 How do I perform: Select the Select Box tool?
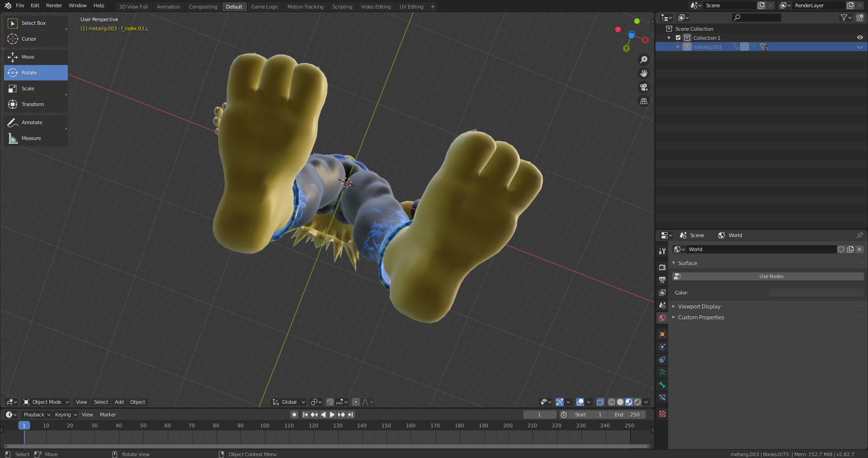36,23
